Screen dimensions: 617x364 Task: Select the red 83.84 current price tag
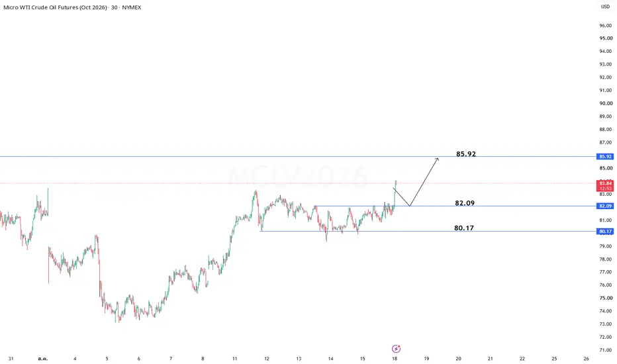click(605, 186)
